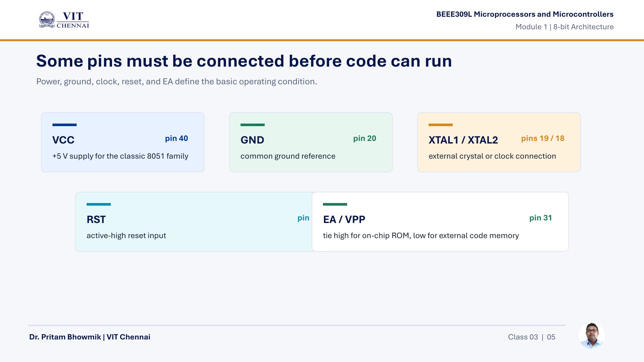Click the 'Class 03 | 05' slide number

(x=532, y=337)
